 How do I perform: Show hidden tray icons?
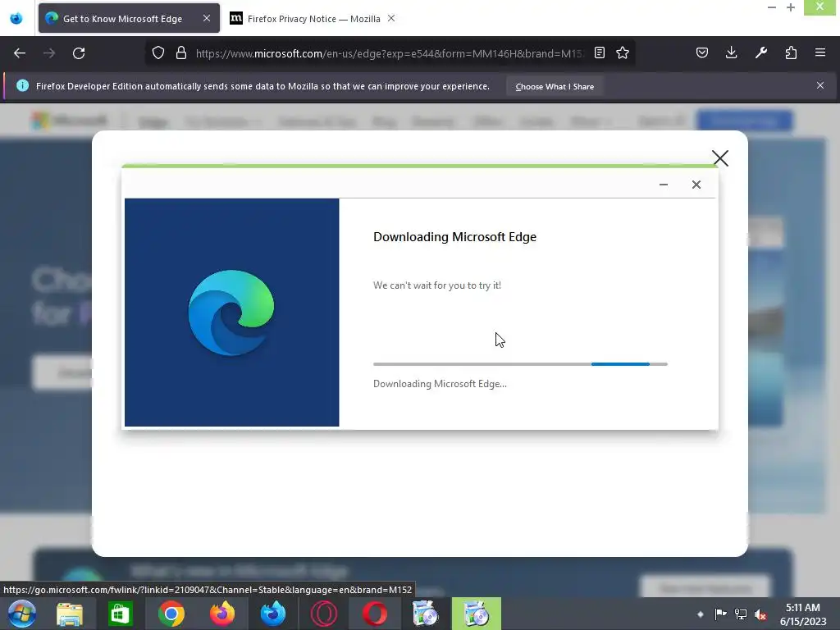701,614
